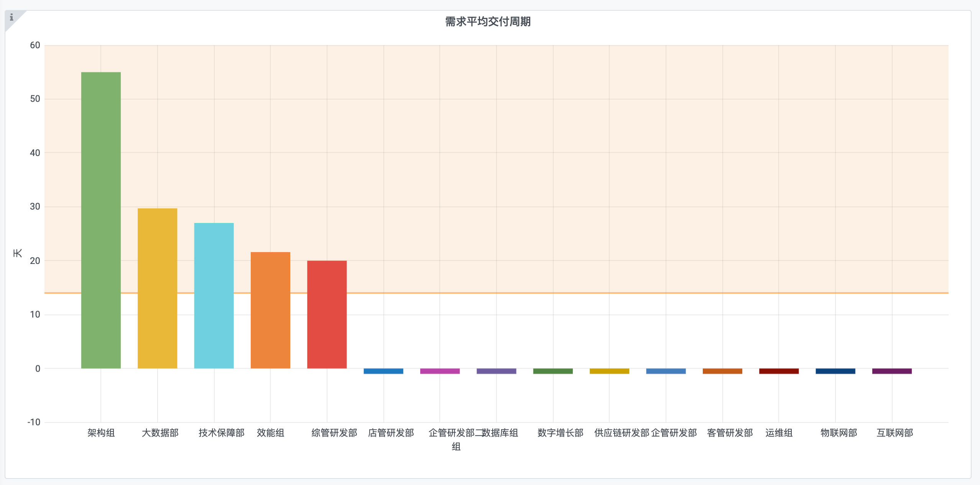980x485 pixels.
Task: Click the gold 供应链研发部 bar
Action: coord(609,371)
